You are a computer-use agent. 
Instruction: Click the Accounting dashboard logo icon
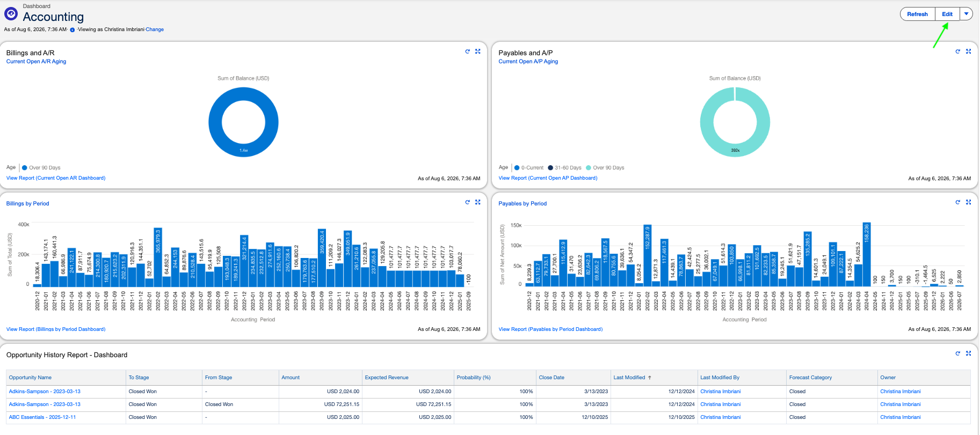pos(11,14)
